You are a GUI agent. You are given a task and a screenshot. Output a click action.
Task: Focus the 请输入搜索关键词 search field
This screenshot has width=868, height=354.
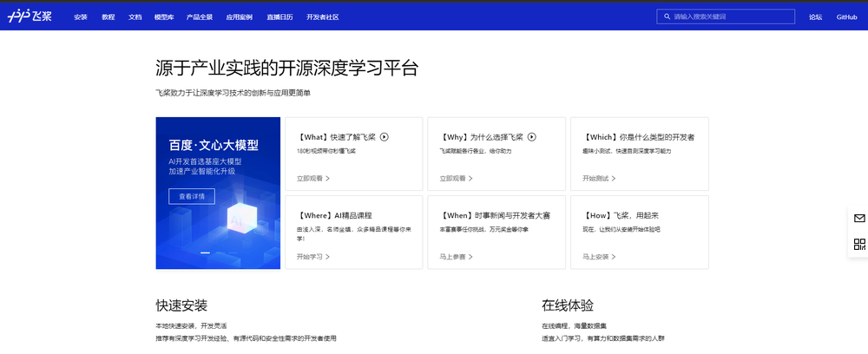tap(726, 16)
